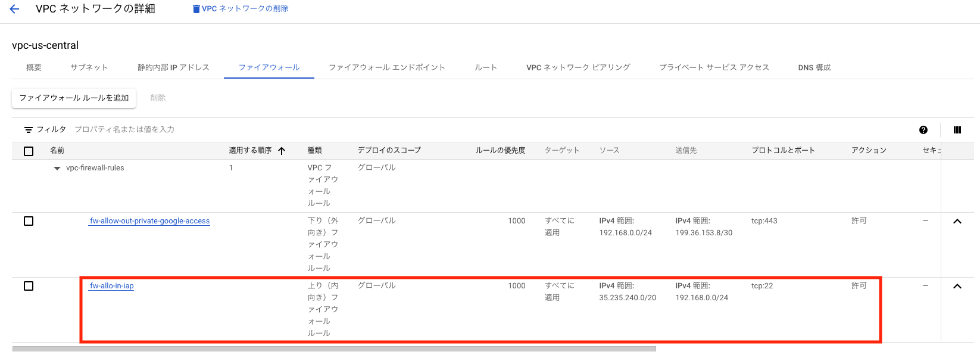Open the 静的内部 IP アドレス tab
The height and width of the screenshot is (364, 980).
tap(173, 67)
